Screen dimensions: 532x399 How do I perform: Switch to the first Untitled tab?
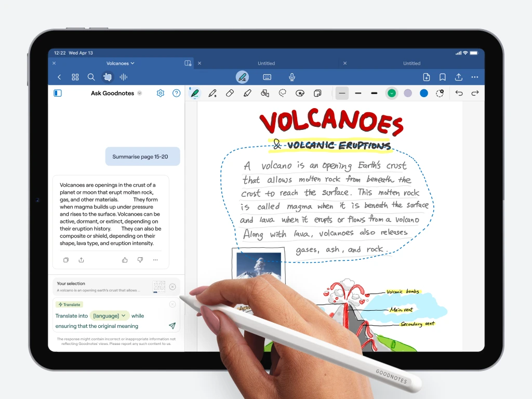[x=267, y=63]
